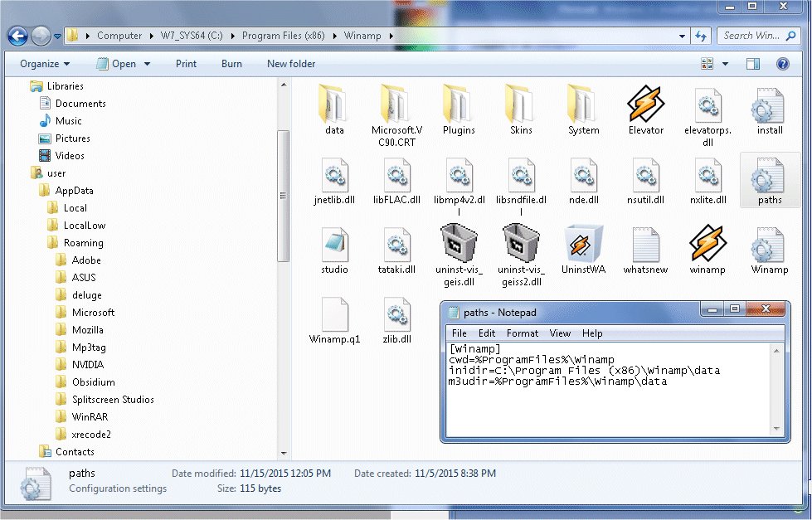Expand the address bar history dropdown
This screenshot has width=812, height=520.
point(682,36)
